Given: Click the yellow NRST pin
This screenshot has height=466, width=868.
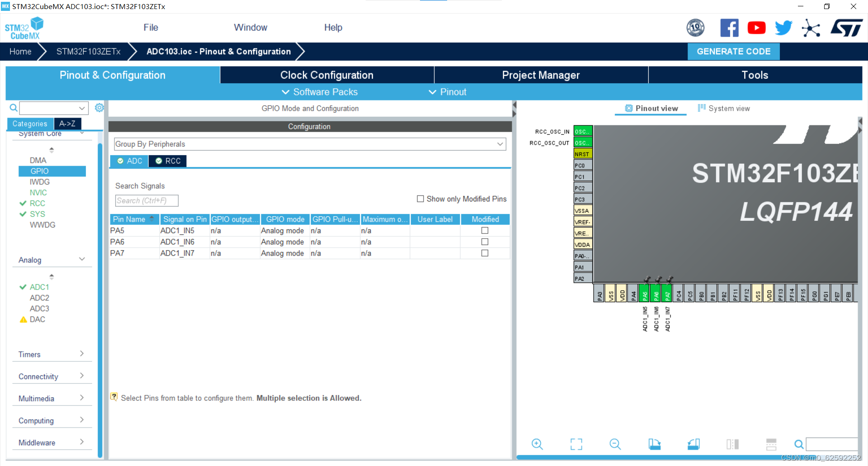Looking at the screenshot, I should 583,154.
